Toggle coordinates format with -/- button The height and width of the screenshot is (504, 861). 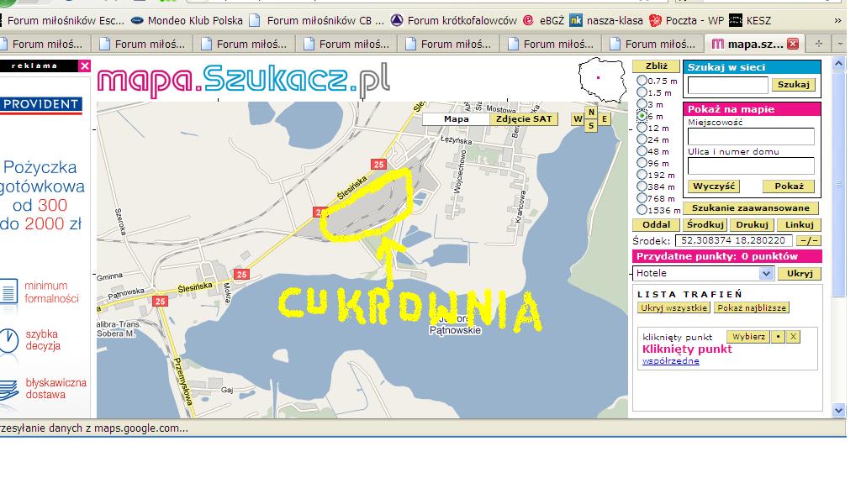tap(809, 240)
